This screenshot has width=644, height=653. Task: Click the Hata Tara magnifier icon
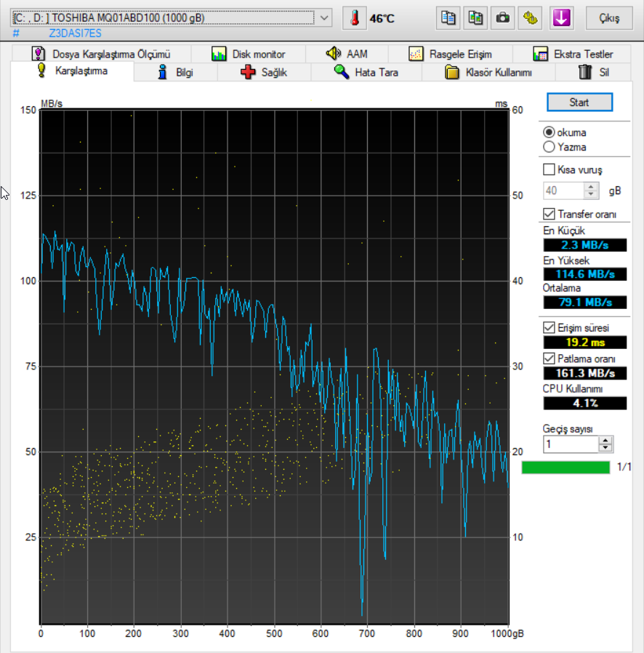pyautogui.click(x=342, y=72)
